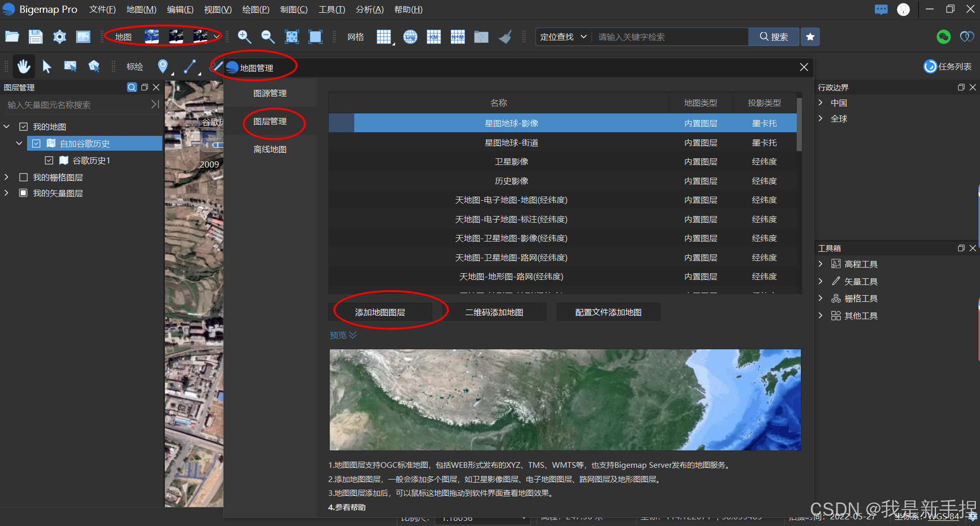Collapse the 自加谷歌历史 tree node
This screenshot has width=980, height=526.
pos(19,144)
